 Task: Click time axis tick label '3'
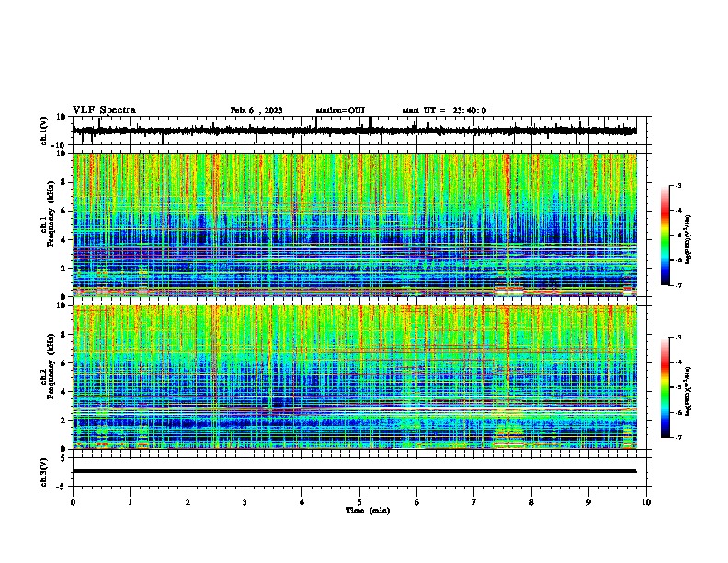click(245, 502)
